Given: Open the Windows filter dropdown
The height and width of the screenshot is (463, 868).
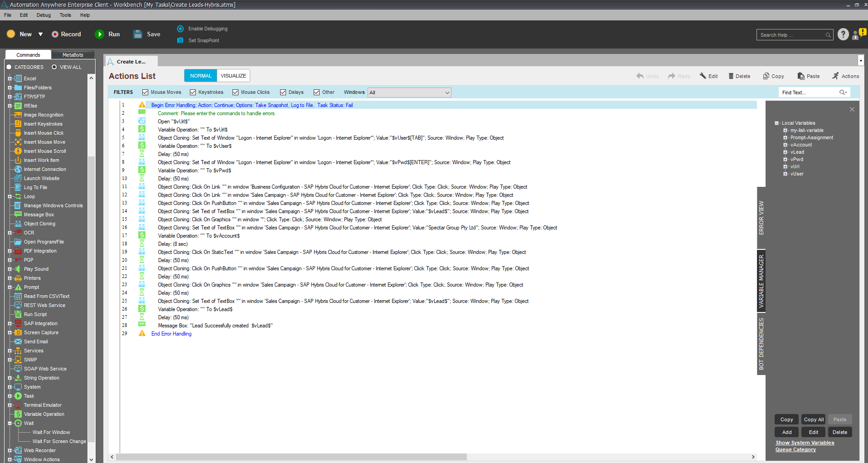Looking at the screenshot, I should [409, 93].
